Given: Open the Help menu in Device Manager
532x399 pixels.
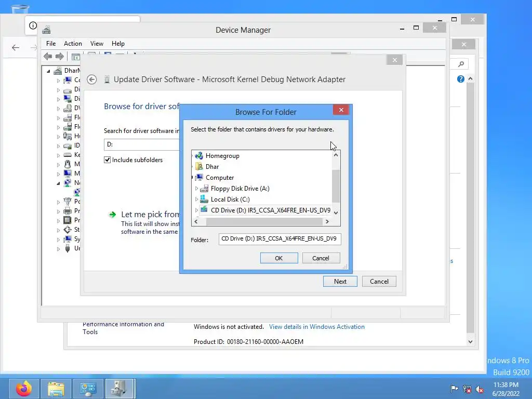Looking at the screenshot, I should 118,44.
